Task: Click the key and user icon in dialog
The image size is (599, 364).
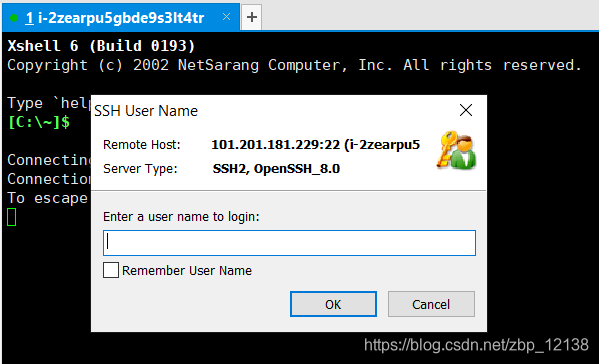Action: (x=456, y=150)
